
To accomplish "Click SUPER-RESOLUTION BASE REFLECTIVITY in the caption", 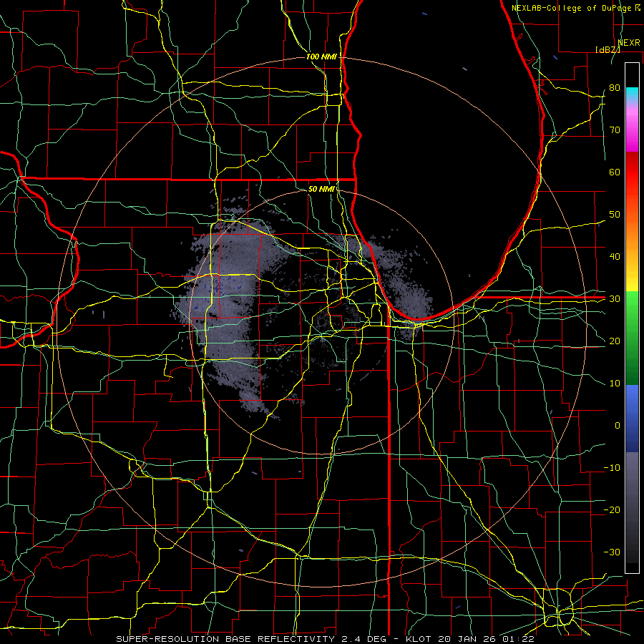I will [x=225, y=639].
